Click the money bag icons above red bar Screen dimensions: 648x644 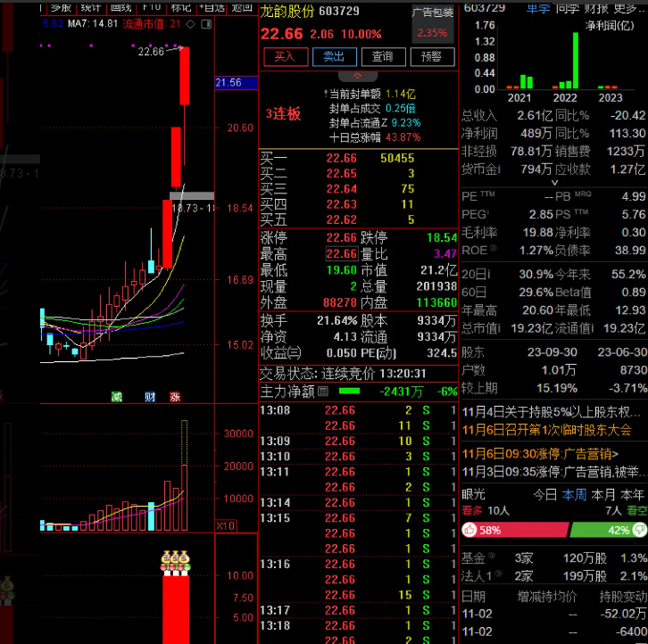pos(176,562)
